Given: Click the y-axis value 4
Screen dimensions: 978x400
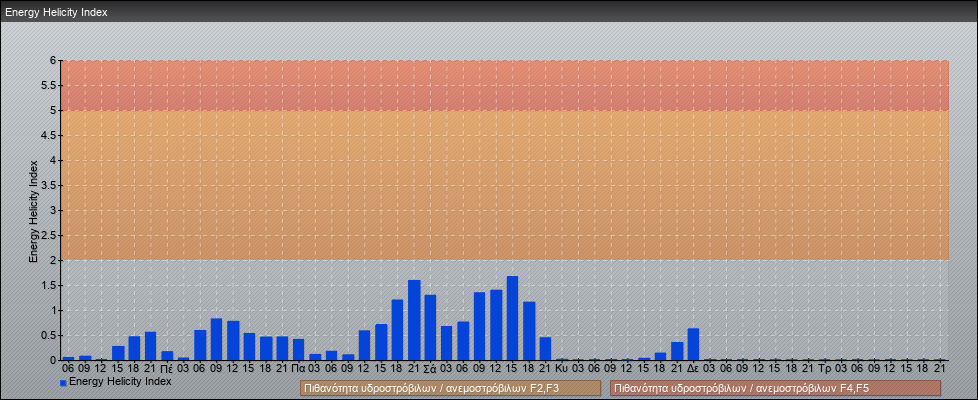Looking at the screenshot, I should tap(54, 160).
